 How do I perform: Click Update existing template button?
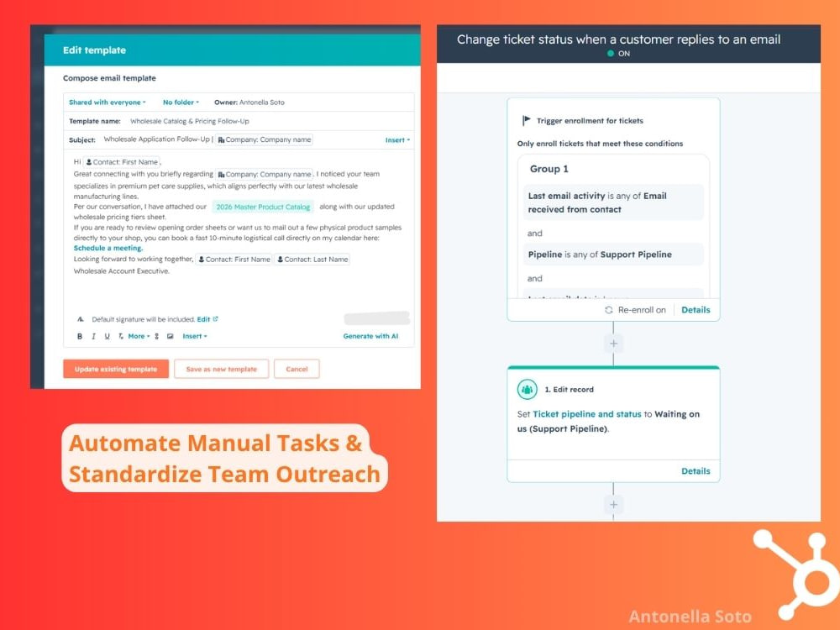pos(116,369)
